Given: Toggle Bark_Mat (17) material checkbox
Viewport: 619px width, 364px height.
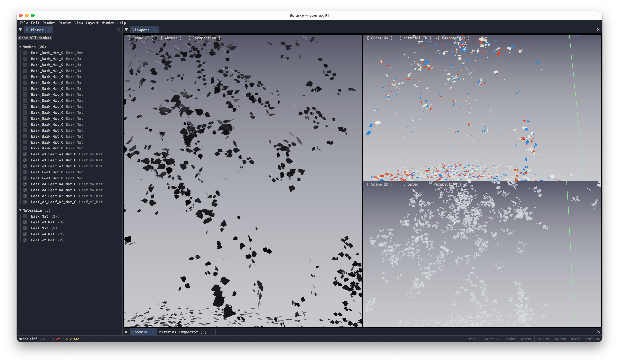Looking at the screenshot, I should click(x=25, y=216).
